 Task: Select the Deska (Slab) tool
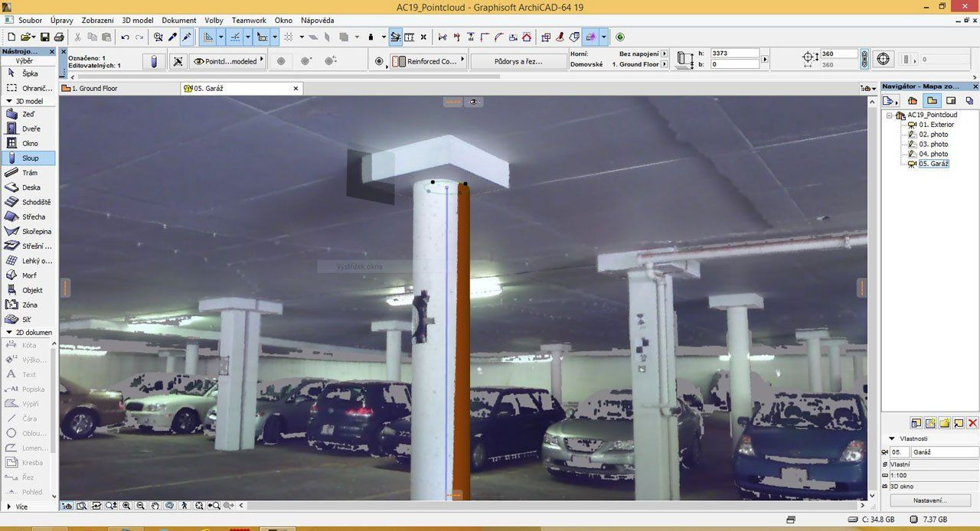tap(28, 187)
